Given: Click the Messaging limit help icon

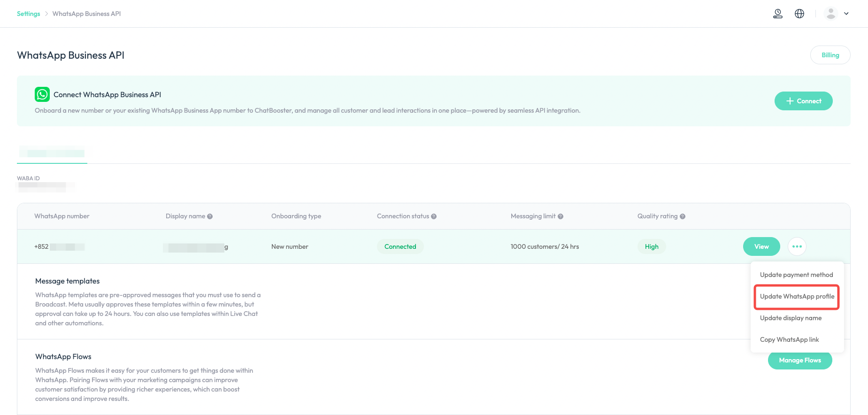Looking at the screenshot, I should point(561,216).
